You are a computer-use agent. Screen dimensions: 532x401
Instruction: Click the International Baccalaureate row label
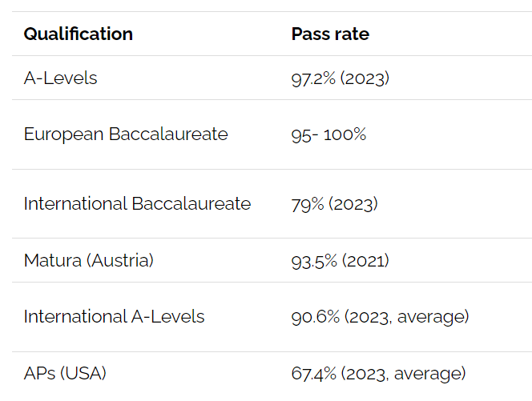(138, 204)
